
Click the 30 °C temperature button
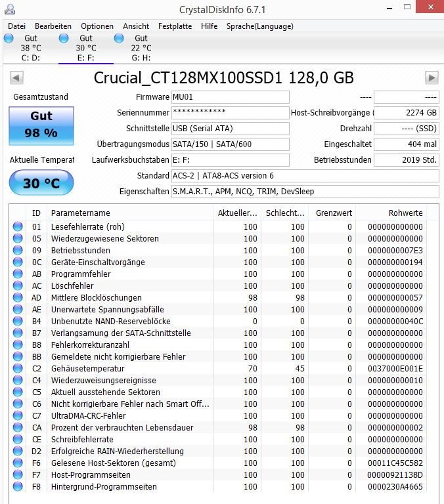click(41, 182)
